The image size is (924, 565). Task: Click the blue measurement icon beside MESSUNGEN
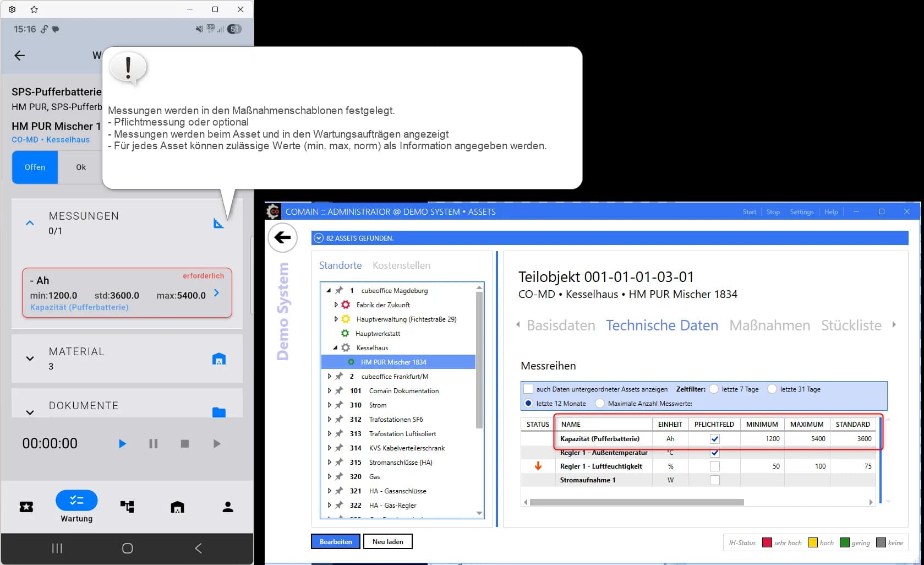click(x=219, y=222)
